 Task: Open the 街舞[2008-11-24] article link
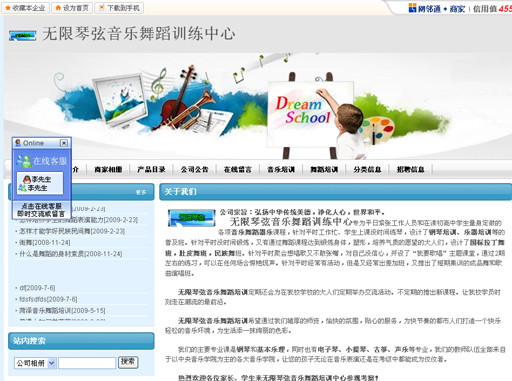tap(45, 243)
